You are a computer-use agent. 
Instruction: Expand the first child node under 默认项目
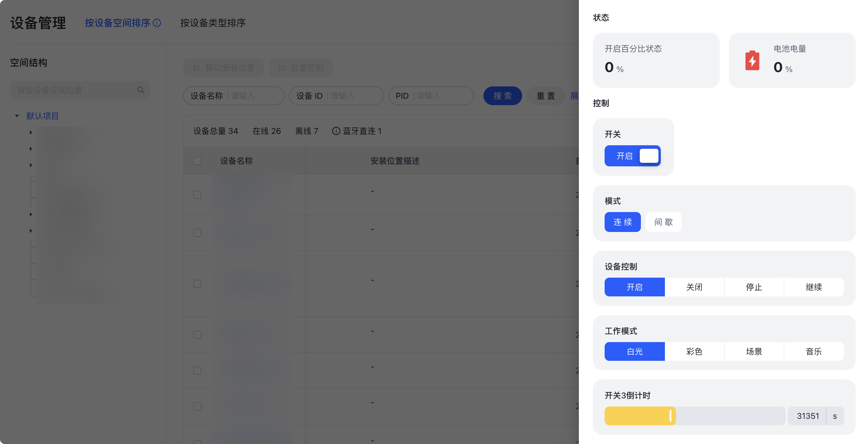click(x=31, y=132)
